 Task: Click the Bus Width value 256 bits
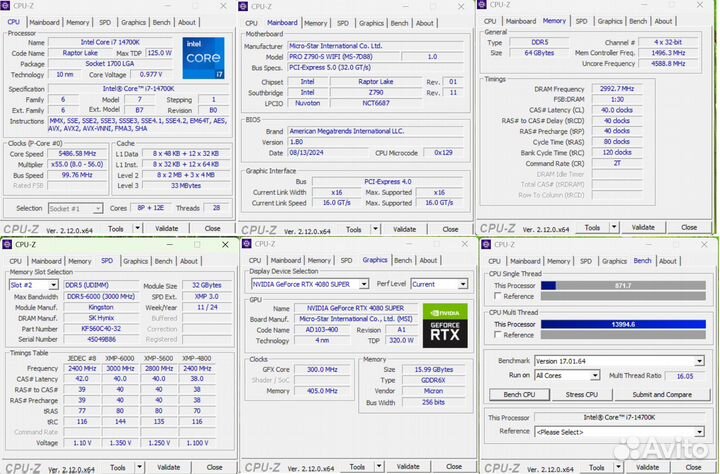433,402
